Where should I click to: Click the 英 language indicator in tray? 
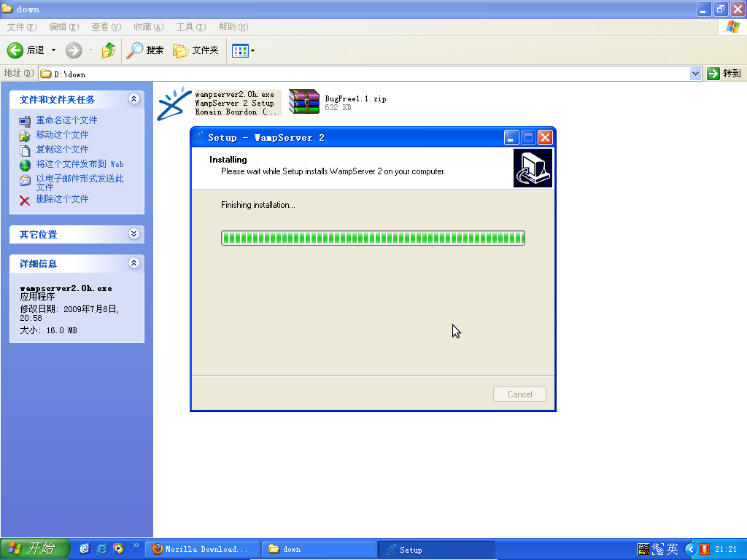click(x=672, y=549)
